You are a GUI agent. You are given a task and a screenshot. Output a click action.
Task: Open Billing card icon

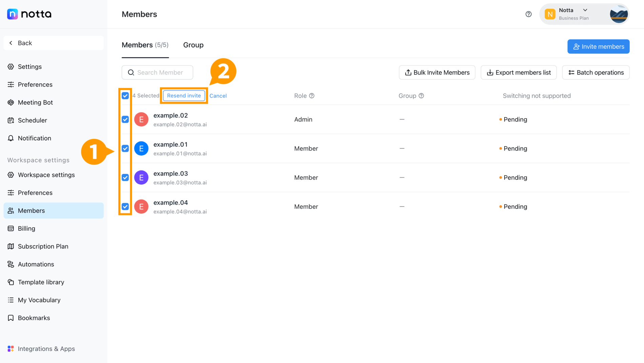pyautogui.click(x=11, y=228)
